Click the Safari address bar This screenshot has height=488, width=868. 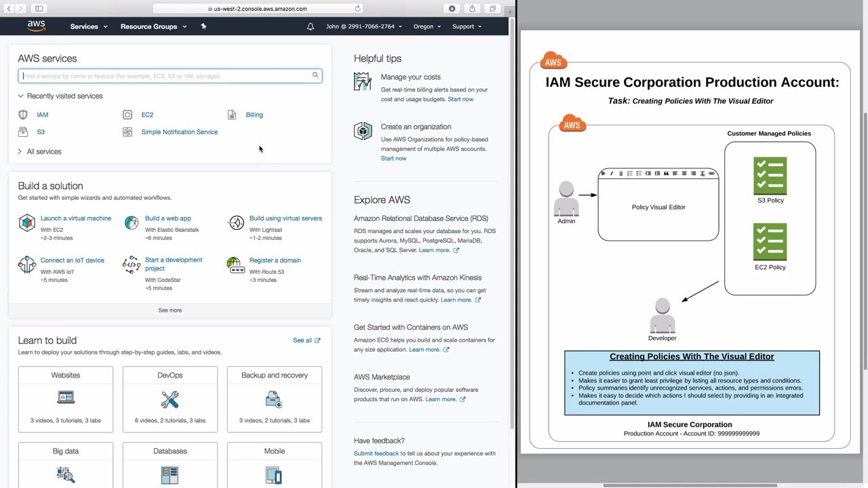[258, 9]
